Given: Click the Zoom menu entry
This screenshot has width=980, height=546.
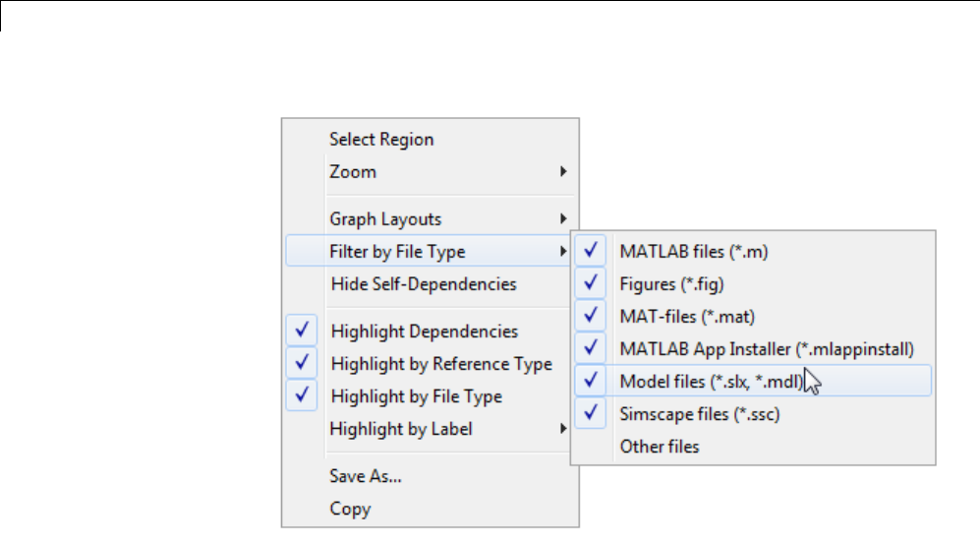Looking at the screenshot, I should pyautogui.click(x=353, y=171).
